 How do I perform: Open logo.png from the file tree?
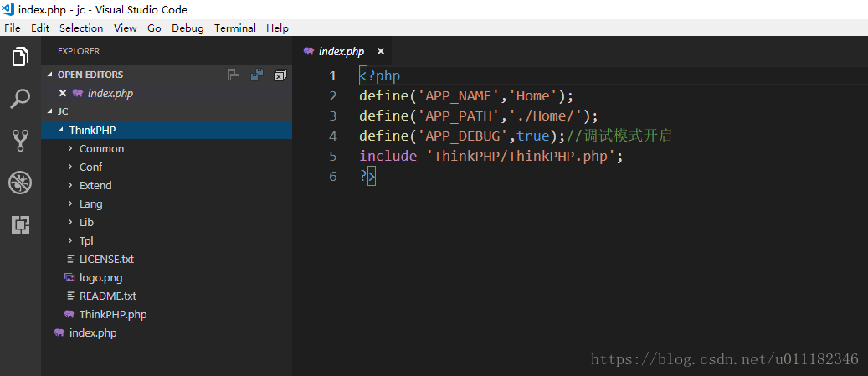(167, 277)
